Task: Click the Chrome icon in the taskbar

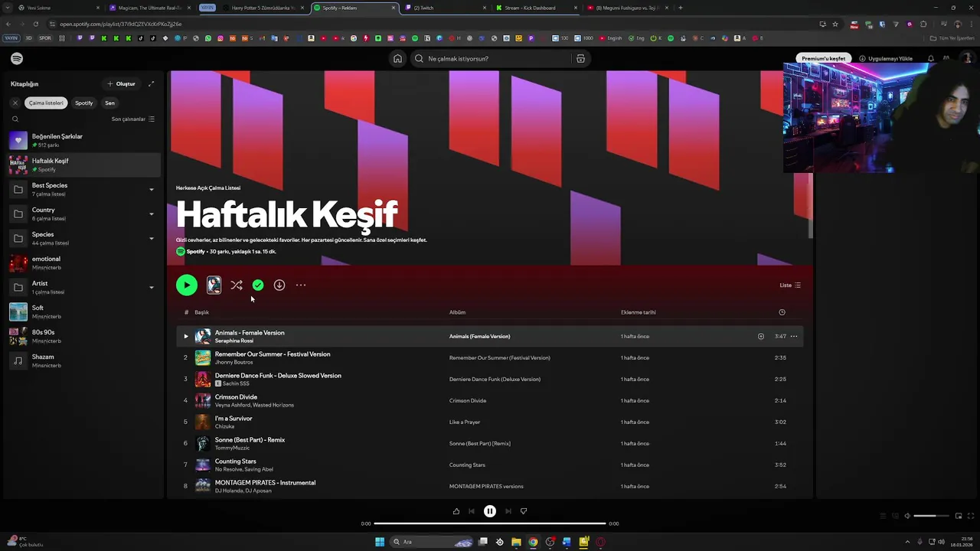Action: point(533,542)
